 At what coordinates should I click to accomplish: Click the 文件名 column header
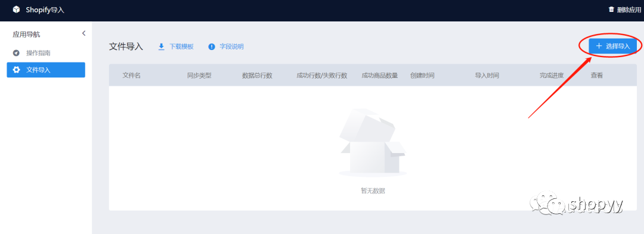point(131,76)
